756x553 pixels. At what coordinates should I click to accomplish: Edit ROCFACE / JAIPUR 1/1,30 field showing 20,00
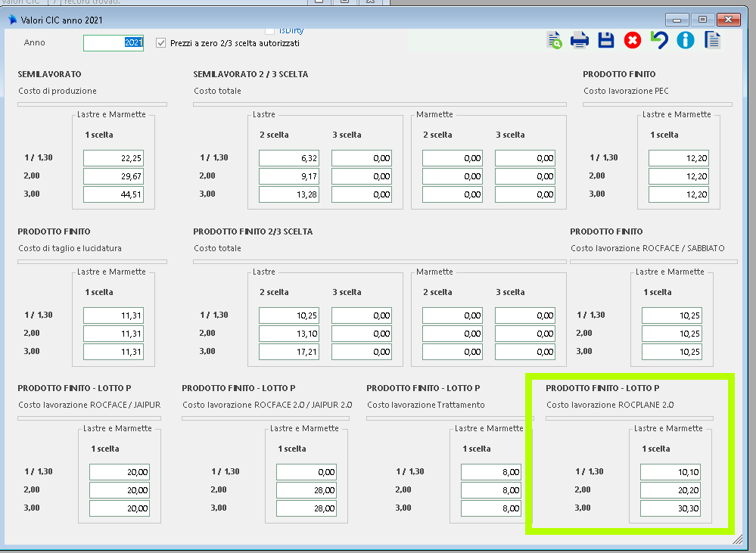point(120,472)
